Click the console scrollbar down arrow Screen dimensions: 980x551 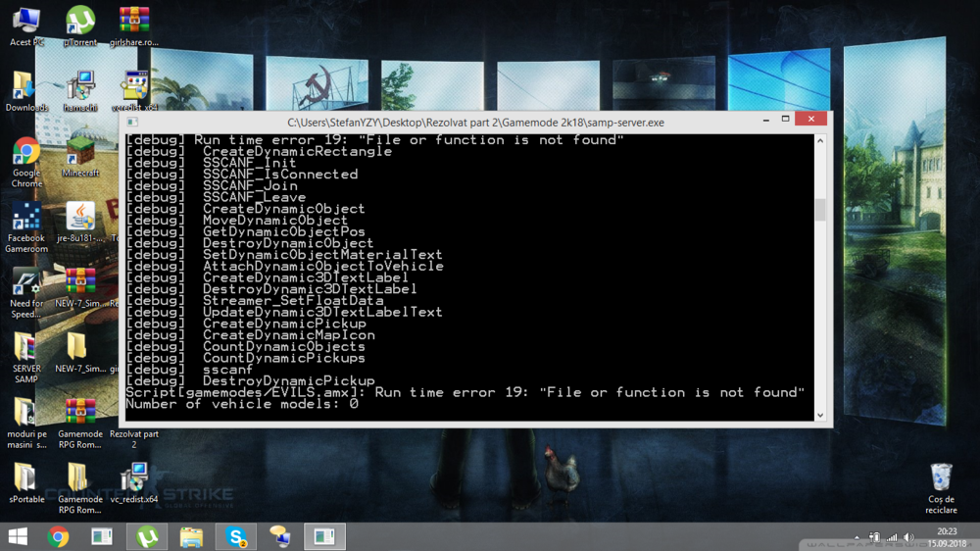pos(820,416)
